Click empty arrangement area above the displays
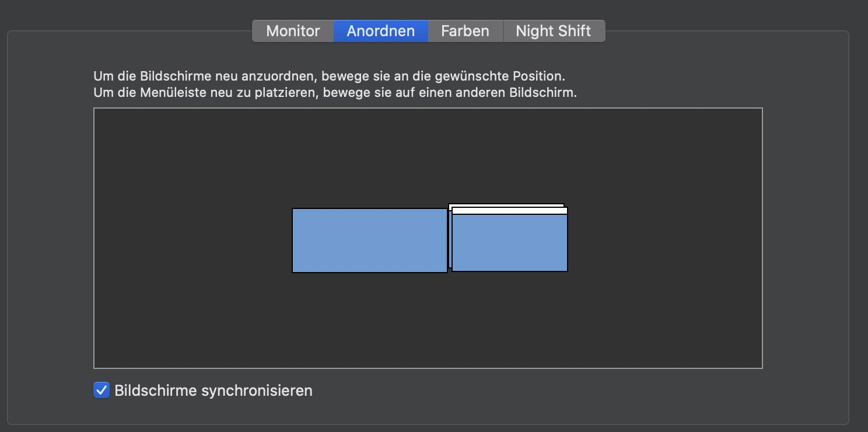Image resolution: width=868 pixels, height=432 pixels. pos(428,155)
